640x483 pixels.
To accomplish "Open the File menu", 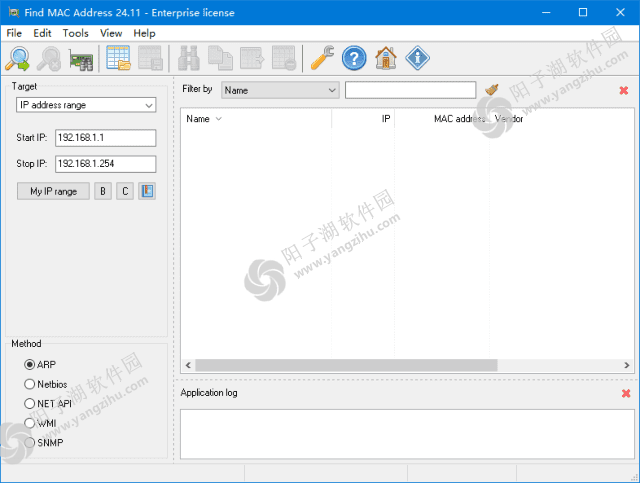I will [x=14, y=33].
